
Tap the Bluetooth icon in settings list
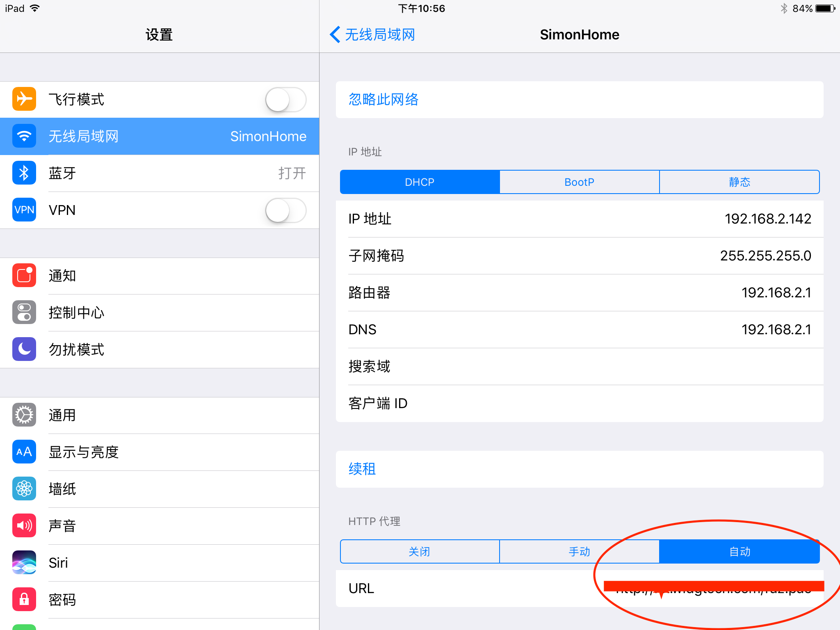coord(24,173)
